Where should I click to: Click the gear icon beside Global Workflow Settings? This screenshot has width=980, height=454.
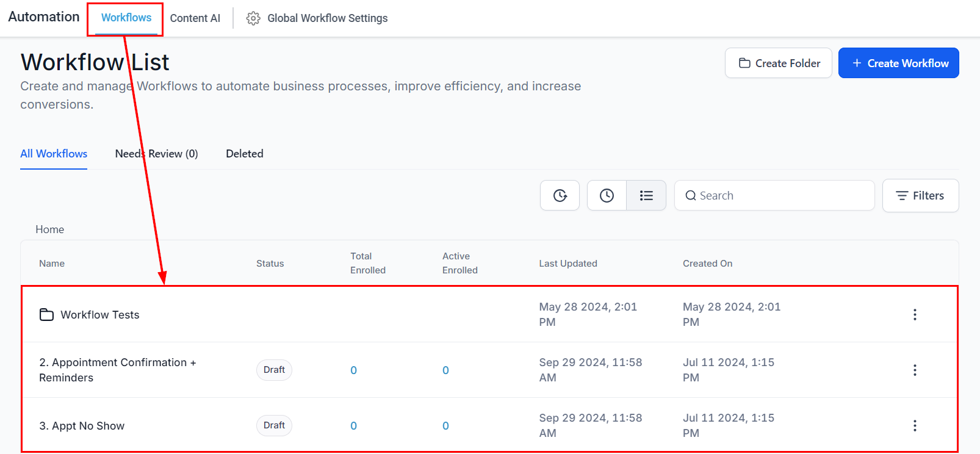pos(253,18)
